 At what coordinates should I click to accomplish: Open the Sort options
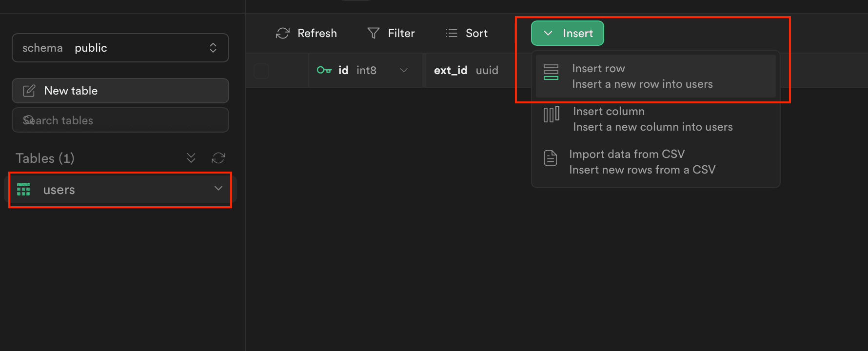[x=467, y=33]
